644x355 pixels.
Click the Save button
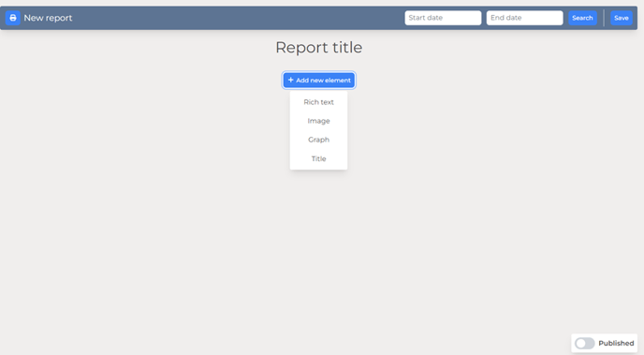pos(622,18)
